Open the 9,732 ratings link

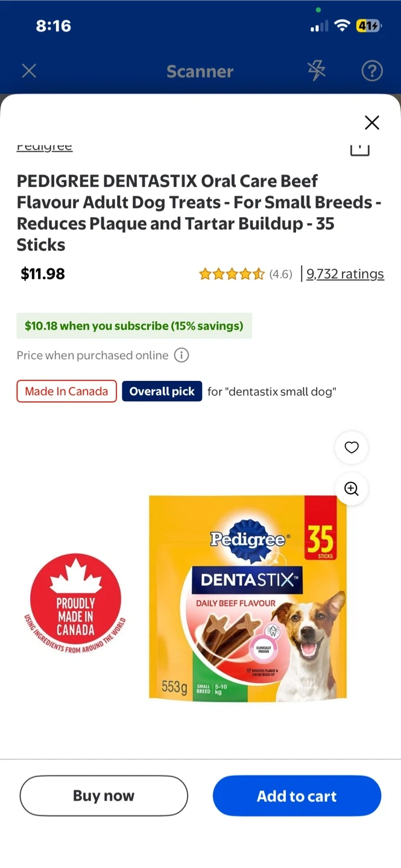[345, 274]
